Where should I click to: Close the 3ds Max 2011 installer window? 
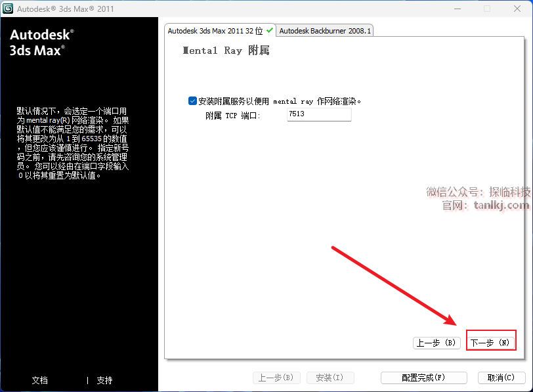pos(517,9)
